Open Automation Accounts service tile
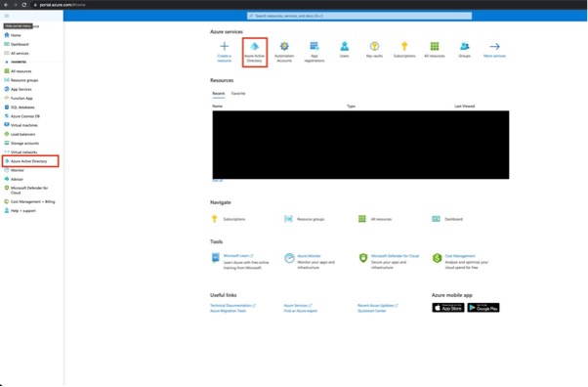The height and width of the screenshot is (387, 588). (284, 52)
